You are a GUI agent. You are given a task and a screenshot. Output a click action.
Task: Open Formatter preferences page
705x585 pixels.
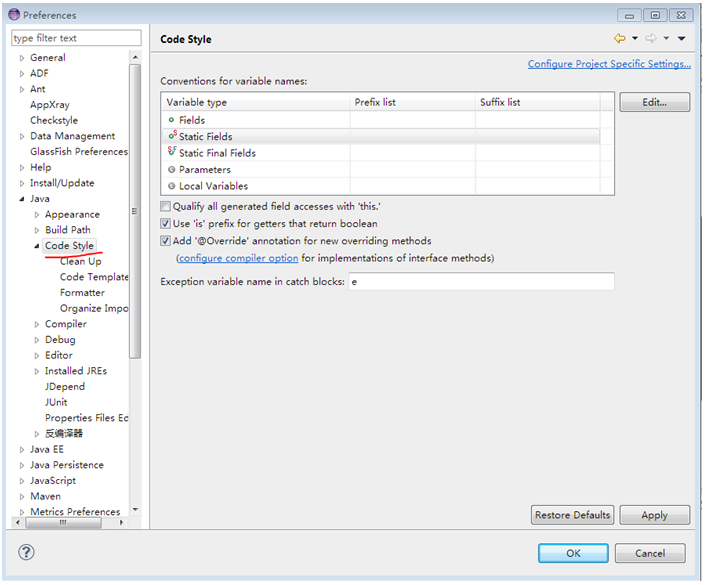coord(82,293)
